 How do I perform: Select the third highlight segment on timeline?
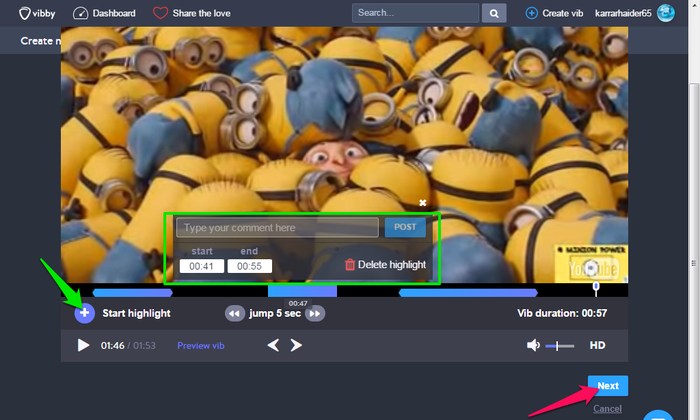point(468,293)
